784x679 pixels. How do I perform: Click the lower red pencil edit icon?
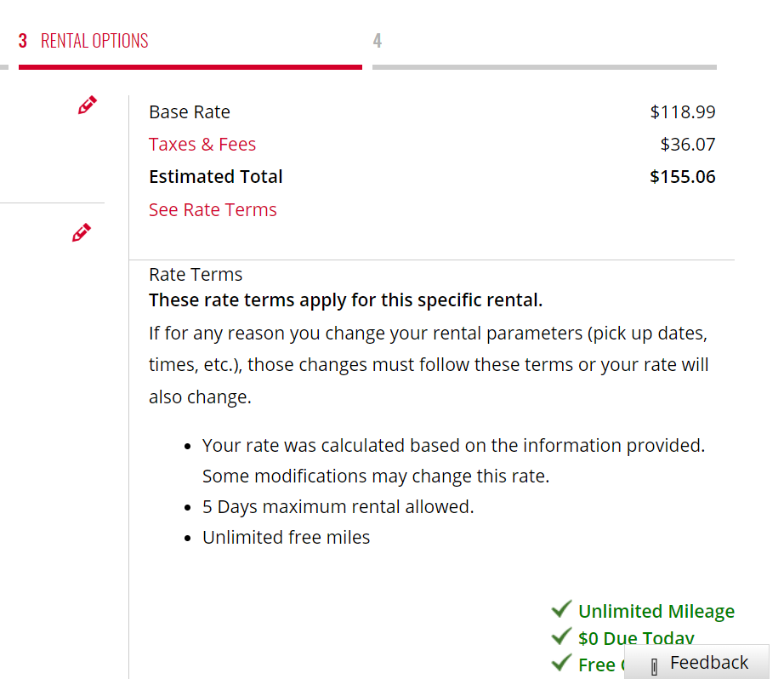tap(82, 232)
